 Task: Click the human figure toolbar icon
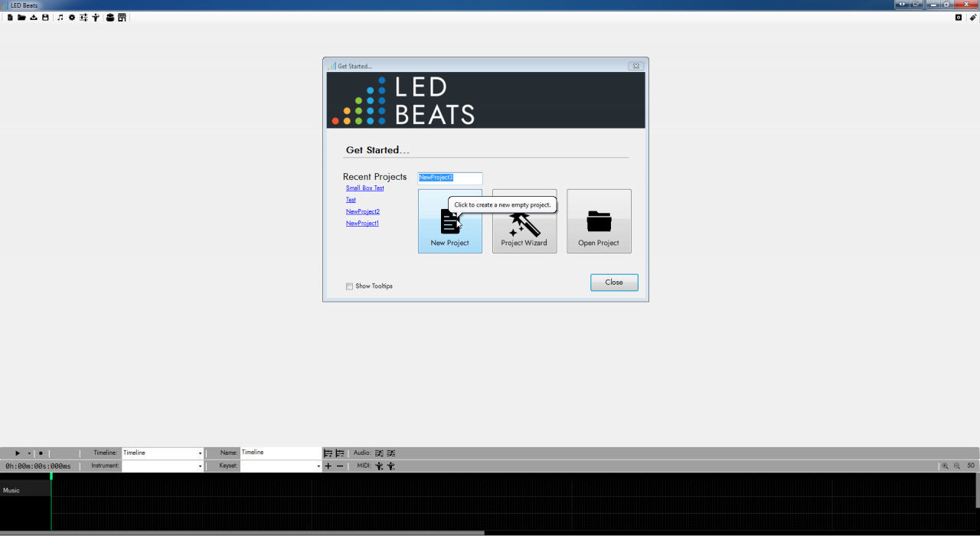tap(96, 18)
